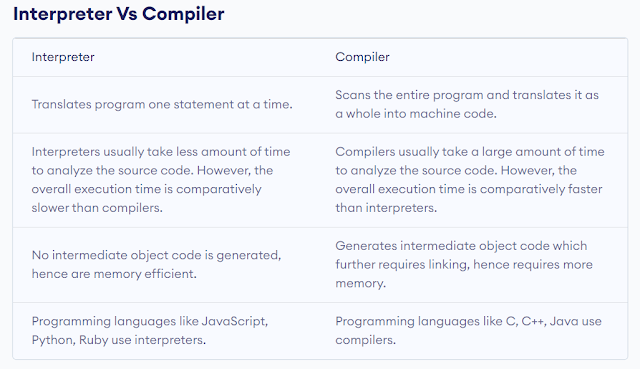Image resolution: width=640 pixels, height=369 pixels.
Task: Click the 'Scans the entire program' cell
Action: [x=467, y=104]
